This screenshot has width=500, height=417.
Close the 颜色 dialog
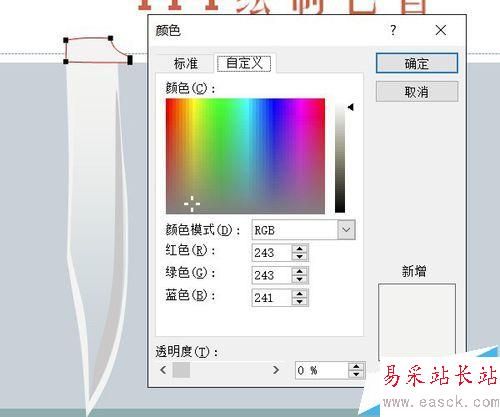[441, 30]
